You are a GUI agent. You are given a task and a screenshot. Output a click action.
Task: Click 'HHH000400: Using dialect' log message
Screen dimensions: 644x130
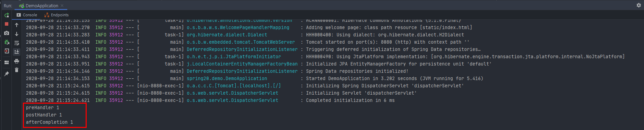click(385, 35)
